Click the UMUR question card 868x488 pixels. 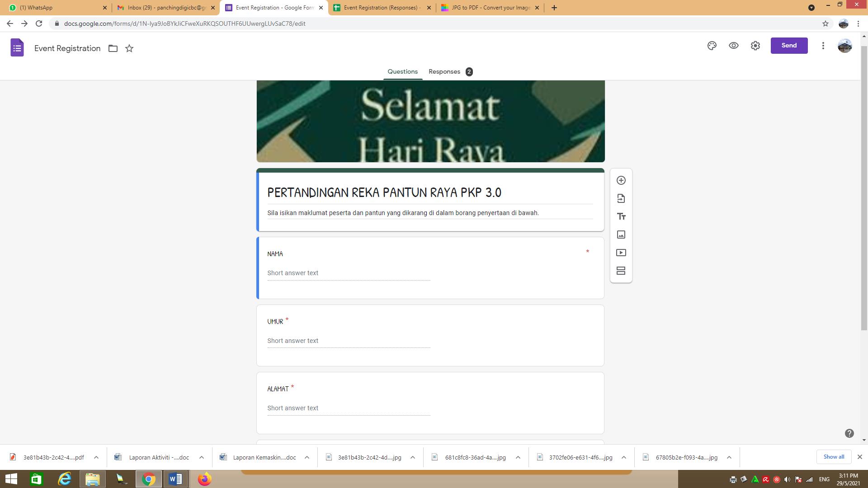(x=430, y=335)
